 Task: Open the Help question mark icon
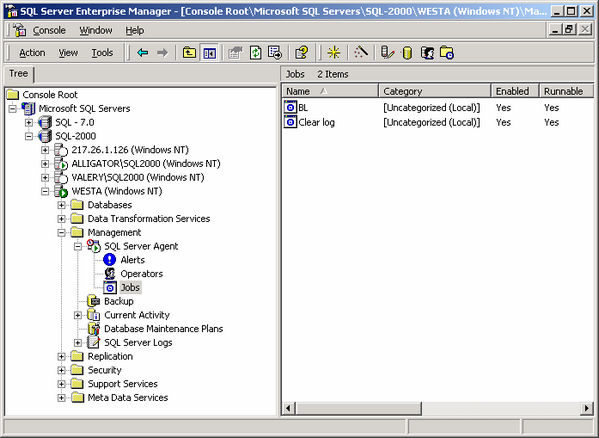tap(301, 52)
